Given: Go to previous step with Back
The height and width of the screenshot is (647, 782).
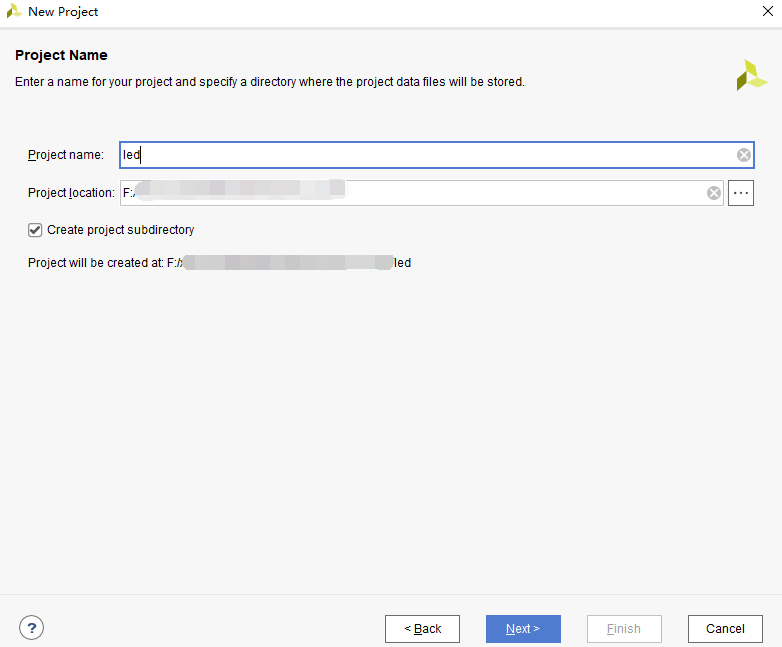Looking at the screenshot, I should (422, 629).
